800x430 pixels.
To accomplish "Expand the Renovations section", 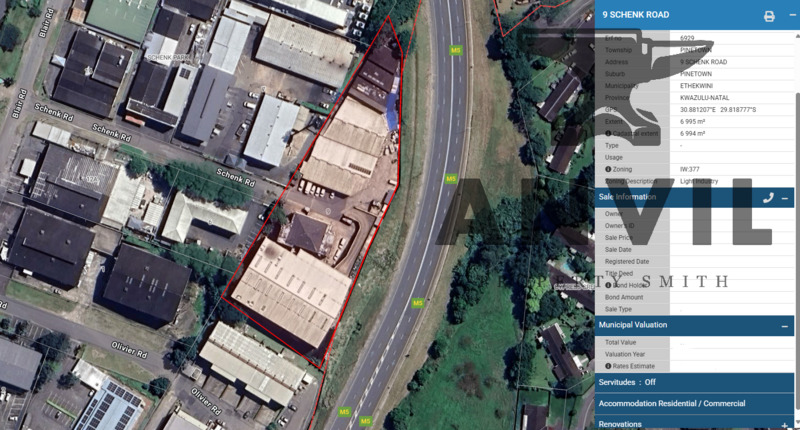I will pyautogui.click(x=785, y=424).
